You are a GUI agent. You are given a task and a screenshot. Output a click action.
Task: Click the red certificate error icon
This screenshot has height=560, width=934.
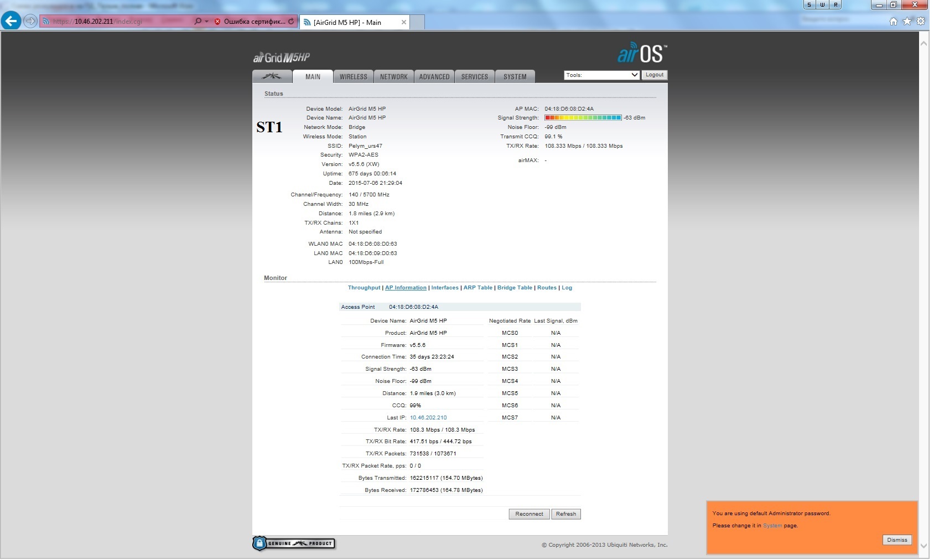tap(217, 22)
